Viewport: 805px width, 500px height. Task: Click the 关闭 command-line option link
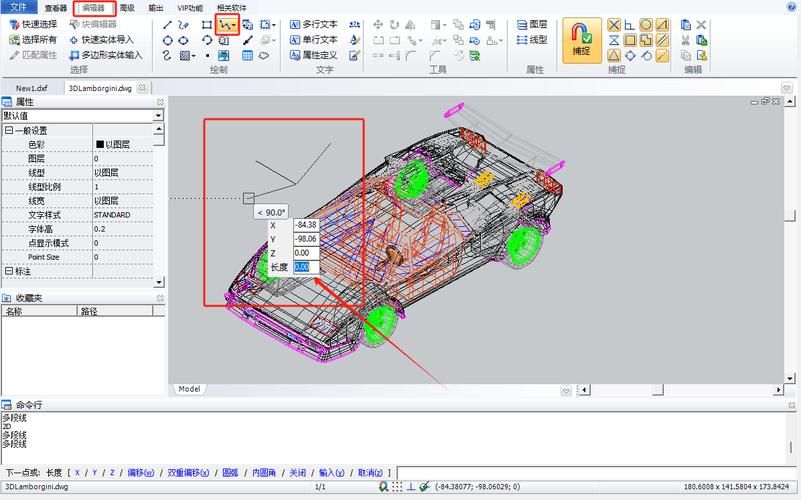click(x=297, y=473)
